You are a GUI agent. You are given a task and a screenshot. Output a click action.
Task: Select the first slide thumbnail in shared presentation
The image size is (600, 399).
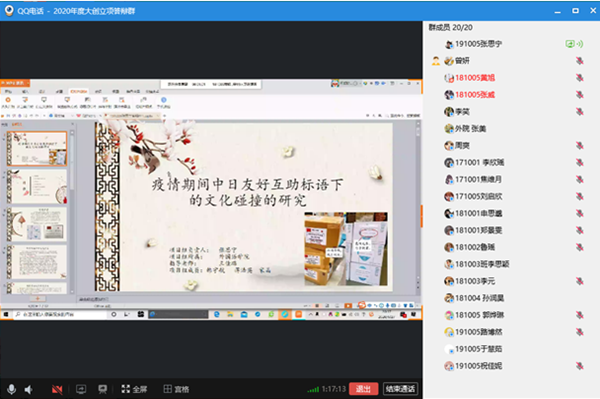tap(37, 148)
